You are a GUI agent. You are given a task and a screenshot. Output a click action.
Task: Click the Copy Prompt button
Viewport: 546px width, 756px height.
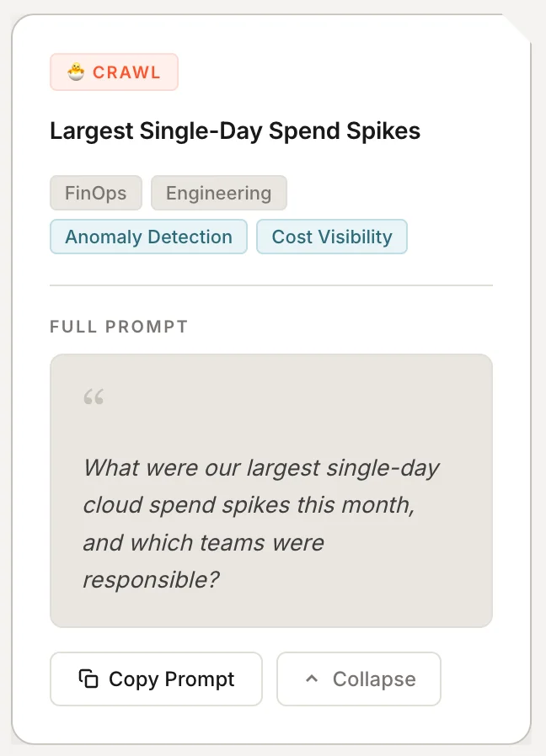tap(155, 679)
